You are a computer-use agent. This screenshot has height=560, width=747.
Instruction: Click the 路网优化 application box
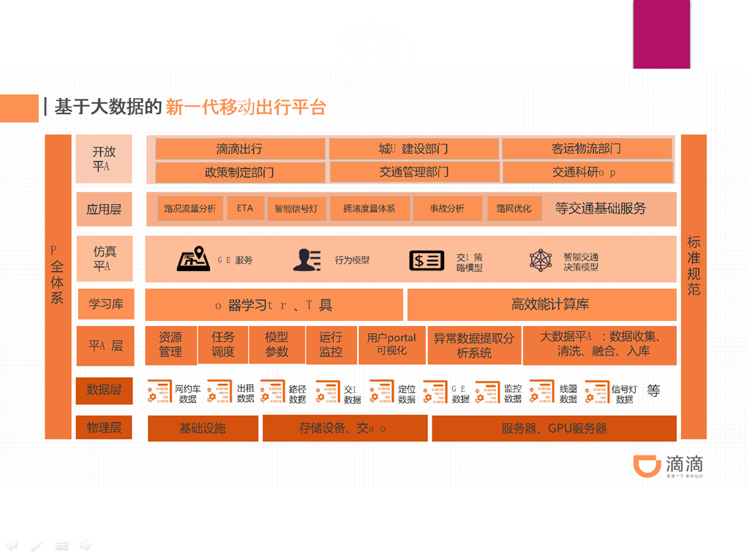(514, 208)
